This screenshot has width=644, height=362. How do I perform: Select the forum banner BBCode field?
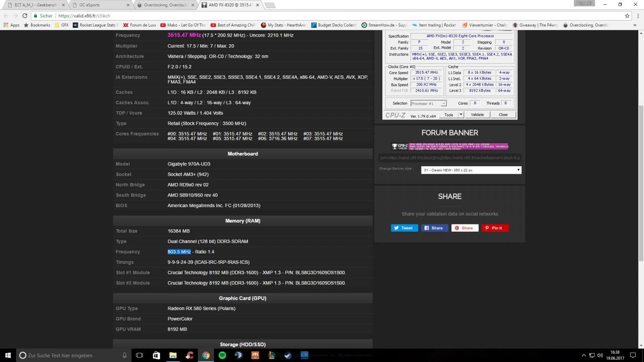[x=450, y=158]
